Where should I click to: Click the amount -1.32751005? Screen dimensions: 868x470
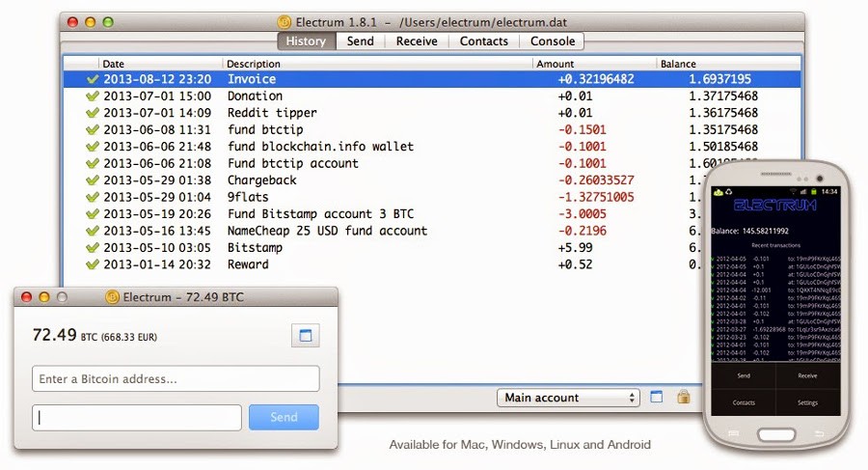[x=596, y=197]
